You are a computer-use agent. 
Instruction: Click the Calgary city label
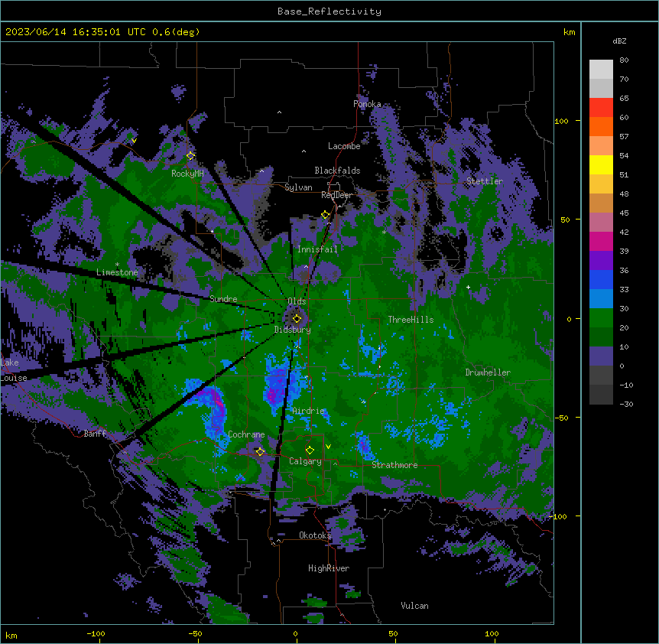tap(305, 461)
